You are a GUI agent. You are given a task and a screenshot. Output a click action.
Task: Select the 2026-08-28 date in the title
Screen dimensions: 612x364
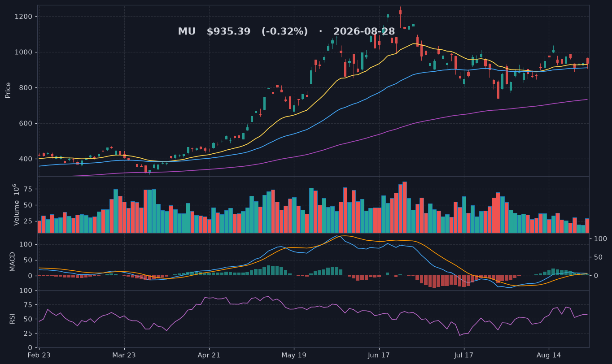[x=364, y=32]
